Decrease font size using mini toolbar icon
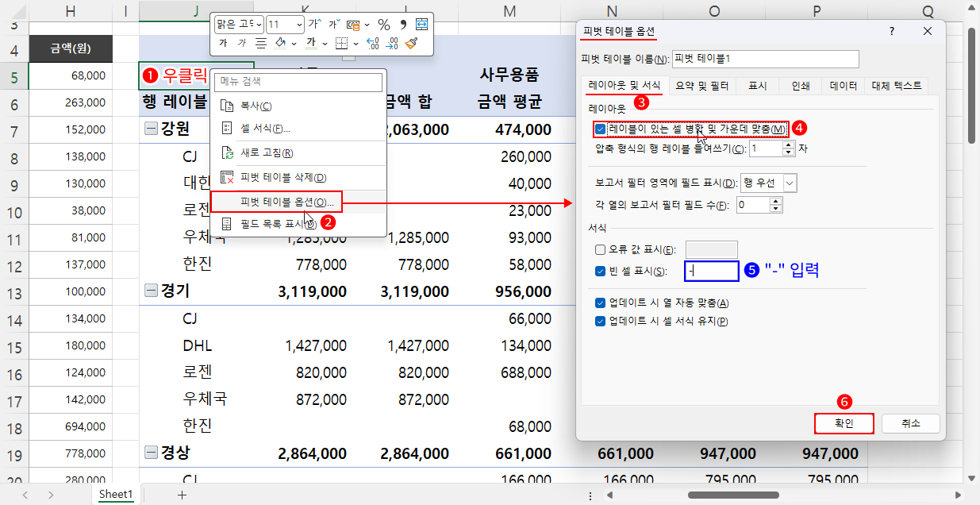980x505 pixels. coord(333,23)
